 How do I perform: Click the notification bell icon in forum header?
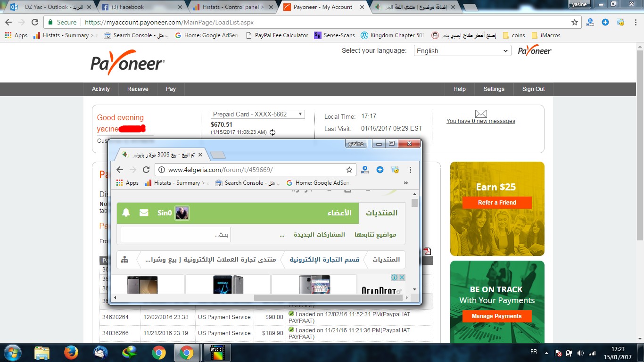pos(126,213)
